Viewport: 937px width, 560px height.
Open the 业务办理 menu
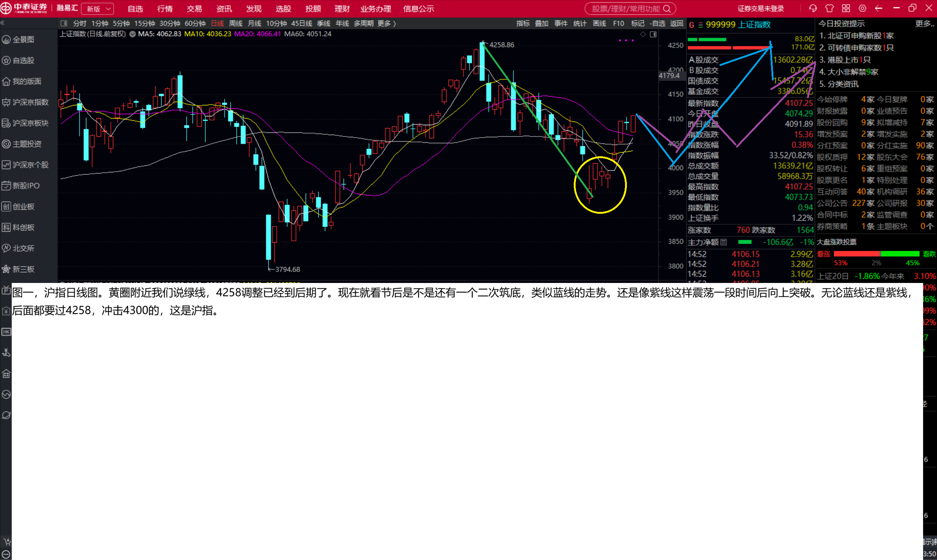tap(376, 9)
